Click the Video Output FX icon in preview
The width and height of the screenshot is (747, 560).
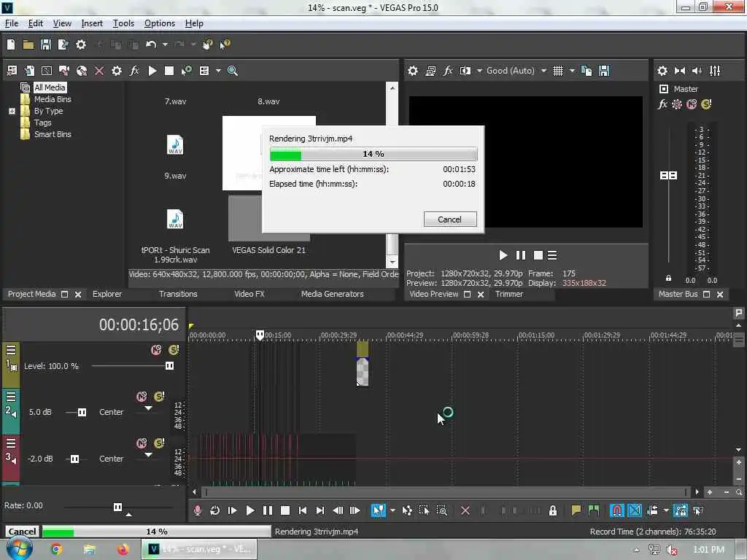tap(448, 71)
